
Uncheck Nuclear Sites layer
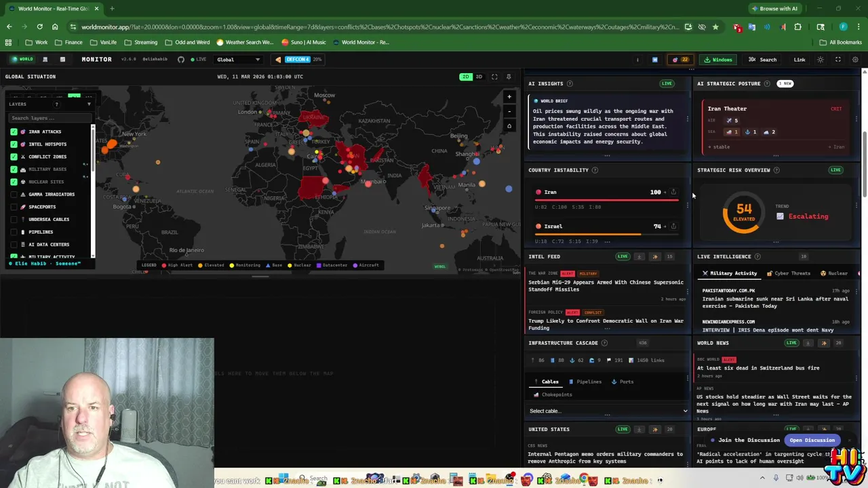(14, 182)
